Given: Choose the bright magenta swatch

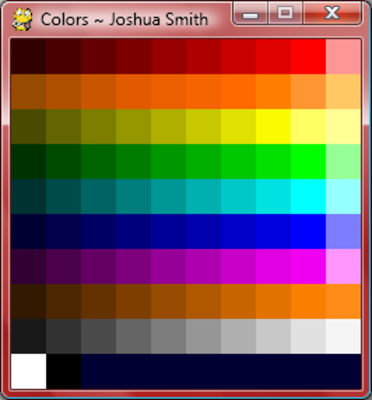Looking at the screenshot, I should point(308,266).
